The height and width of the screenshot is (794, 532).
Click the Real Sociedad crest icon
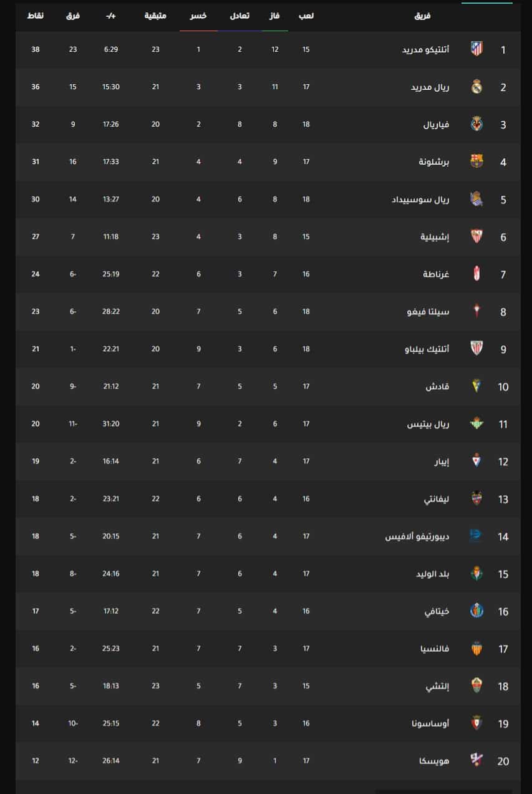pyautogui.click(x=476, y=199)
